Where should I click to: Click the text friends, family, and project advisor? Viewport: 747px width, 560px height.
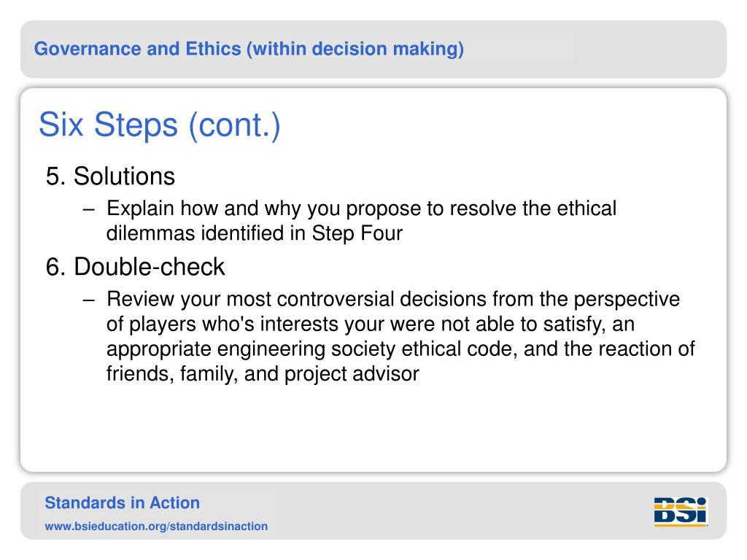pos(263,374)
